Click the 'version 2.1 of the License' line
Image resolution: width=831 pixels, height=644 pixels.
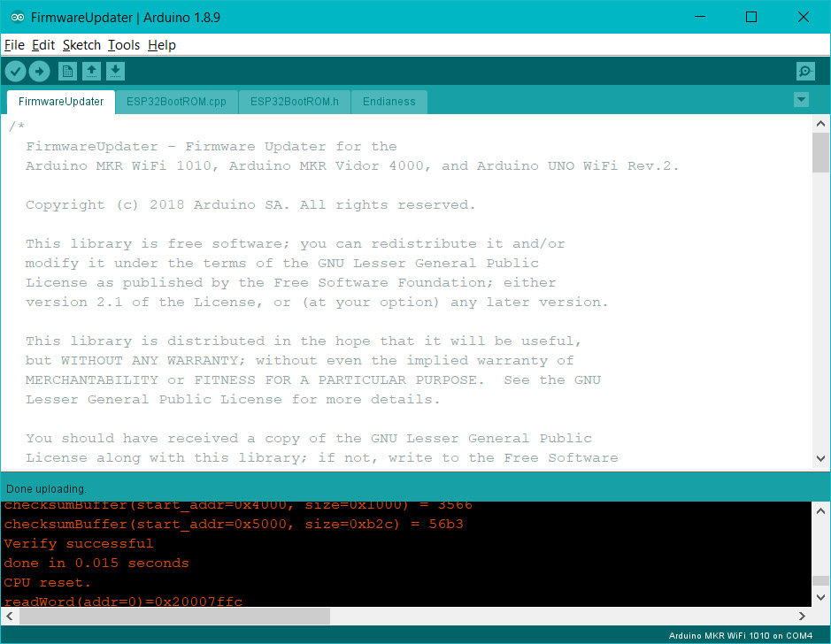coord(317,303)
